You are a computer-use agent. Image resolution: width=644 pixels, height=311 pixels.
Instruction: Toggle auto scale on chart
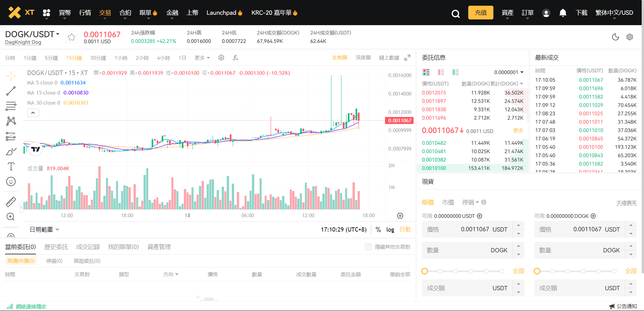tap(405, 230)
